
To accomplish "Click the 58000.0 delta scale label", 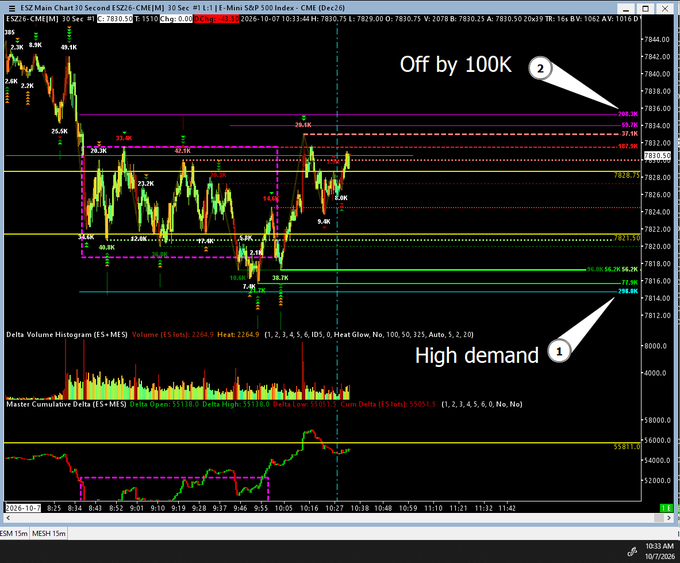I will (657, 420).
